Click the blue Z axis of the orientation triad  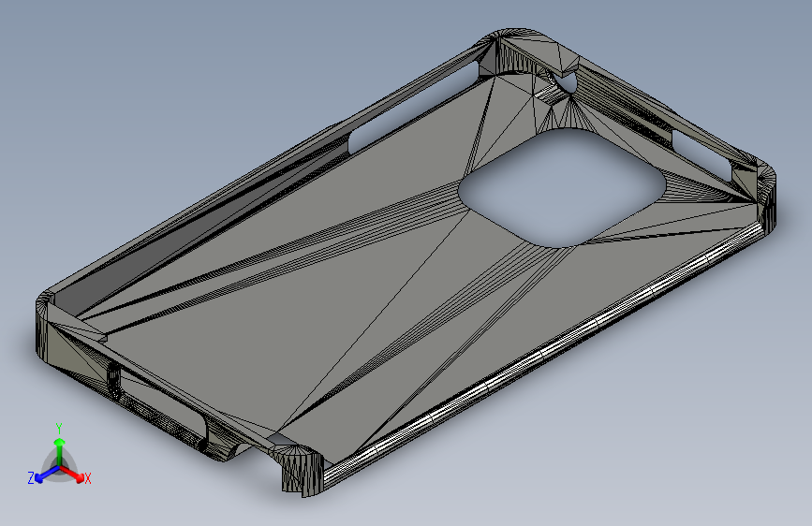coord(47,474)
